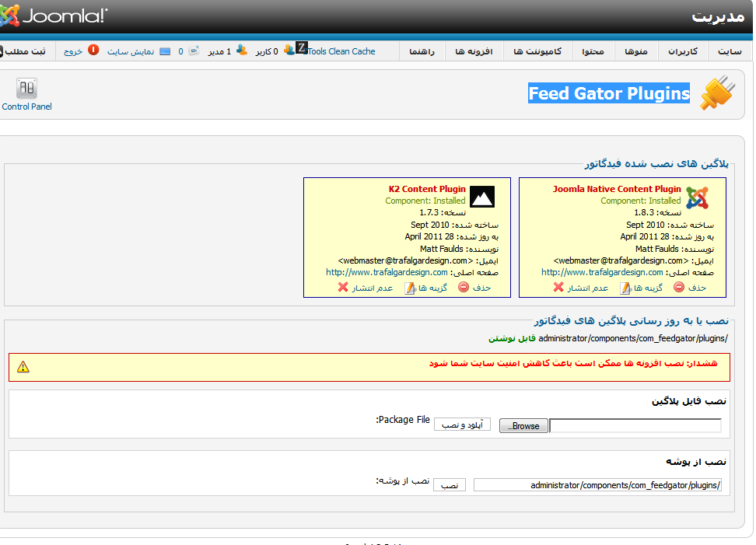Click delete icon on Joomla Native plugin

679,287
